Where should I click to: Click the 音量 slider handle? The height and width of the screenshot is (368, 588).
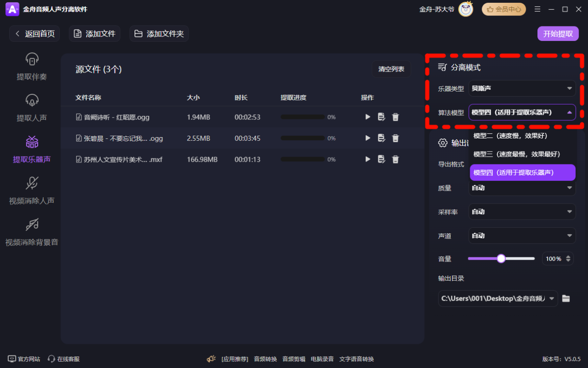tap(501, 258)
